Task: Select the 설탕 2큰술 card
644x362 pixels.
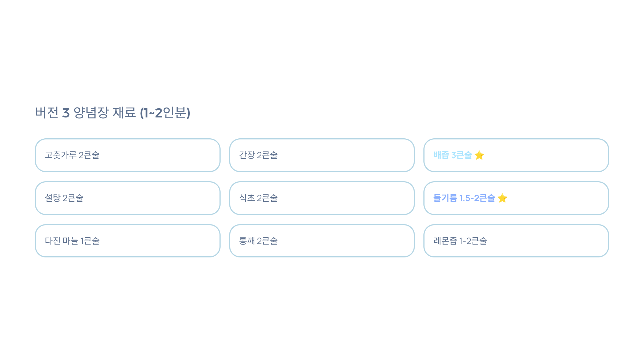Action: pyautogui.click(x=128, y=198)
